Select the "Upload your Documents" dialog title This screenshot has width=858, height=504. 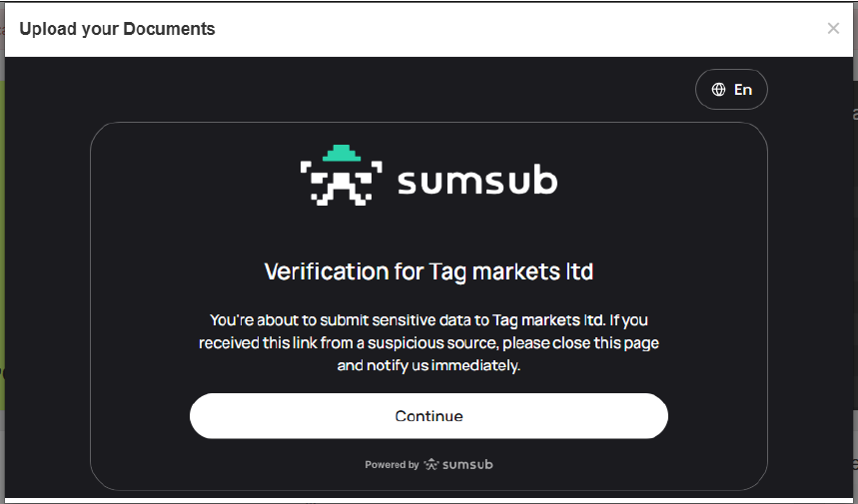pyautogui.click(x=117, y=28)
